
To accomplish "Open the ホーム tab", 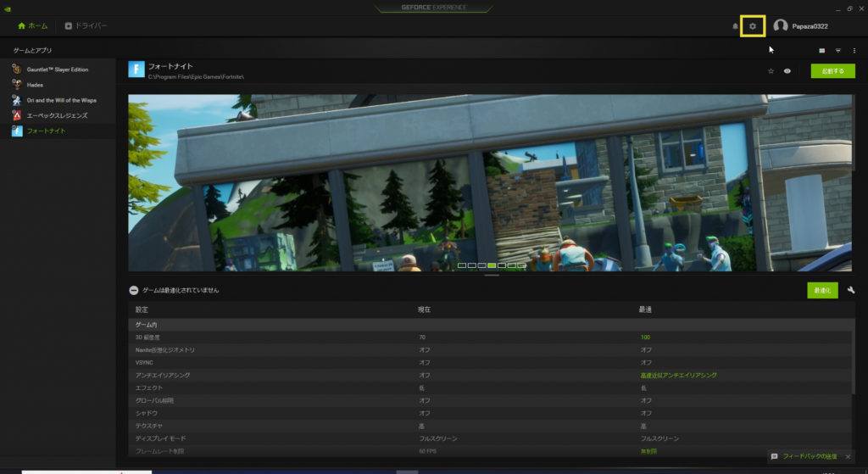I will point(33,26).
